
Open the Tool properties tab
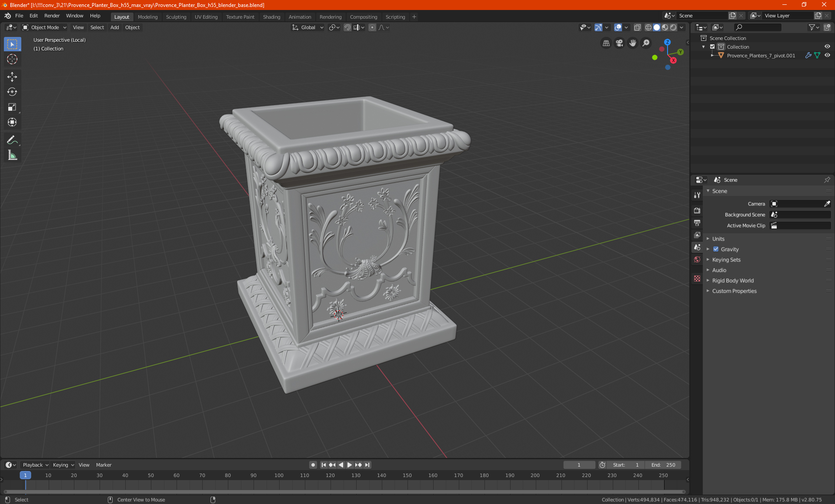(x=697, y=195)
